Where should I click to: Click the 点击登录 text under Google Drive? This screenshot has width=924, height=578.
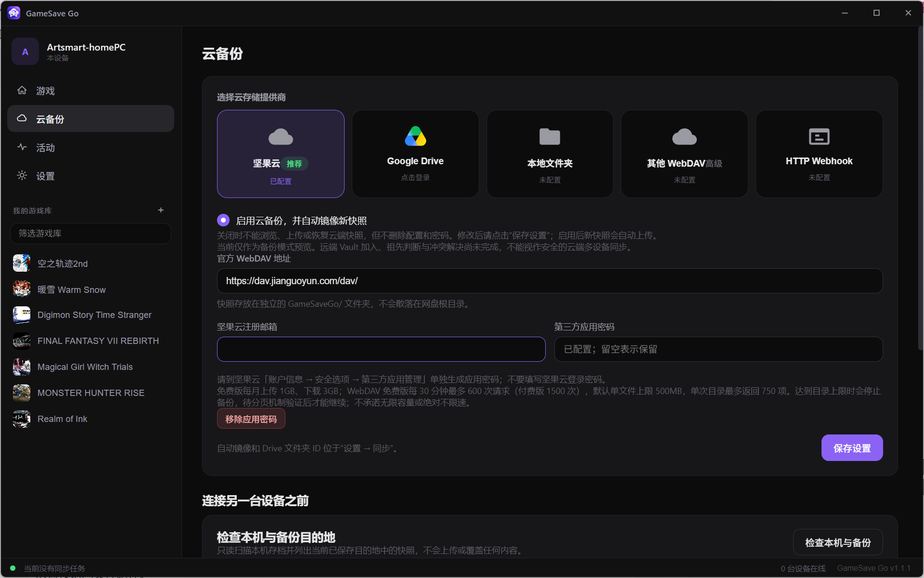[415, 178]
